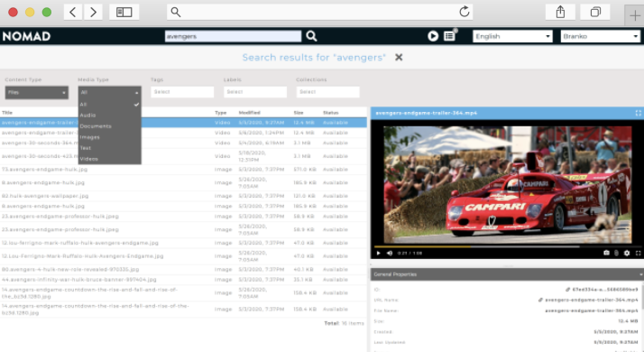Image resolution: width=644 pixels, height=352 pixels.
Task: Go forward with the browser forward arrow
Action: (93, 12)
